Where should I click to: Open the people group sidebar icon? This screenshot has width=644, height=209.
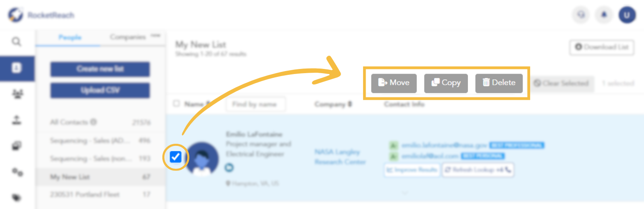pyautogui.click(x=17, y=94)
